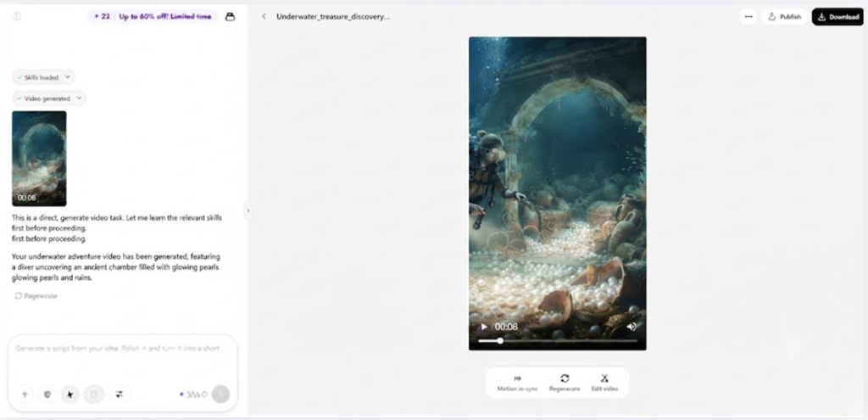Click the Underwater_treasure_discovery file title
This screenshot has width=868, height=420.
(333, 17)
